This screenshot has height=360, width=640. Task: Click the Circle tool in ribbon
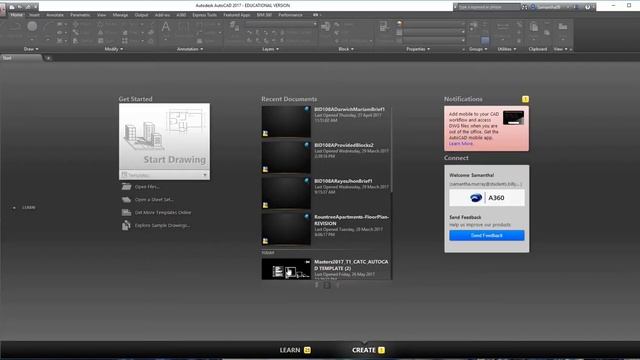(x=32, y=27)
